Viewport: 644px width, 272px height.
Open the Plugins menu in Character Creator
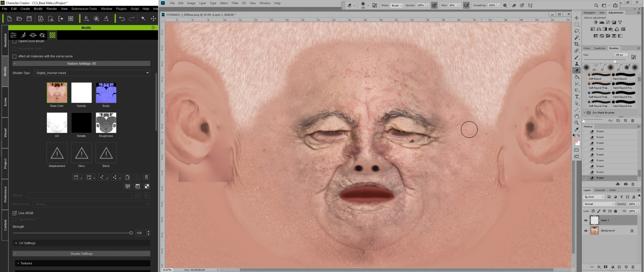tap(121, 9)
